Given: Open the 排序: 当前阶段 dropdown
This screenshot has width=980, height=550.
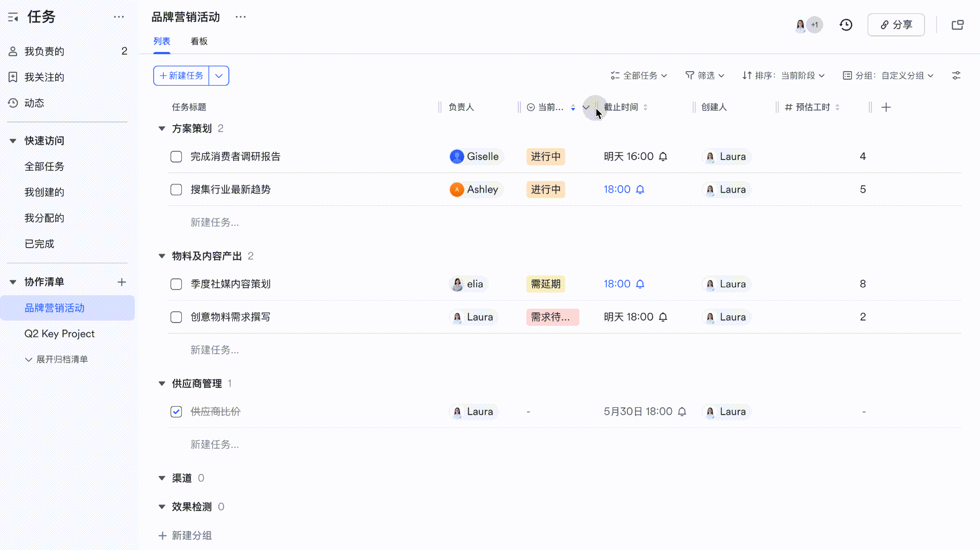Looking at the screenshot, I should point(783,75).
